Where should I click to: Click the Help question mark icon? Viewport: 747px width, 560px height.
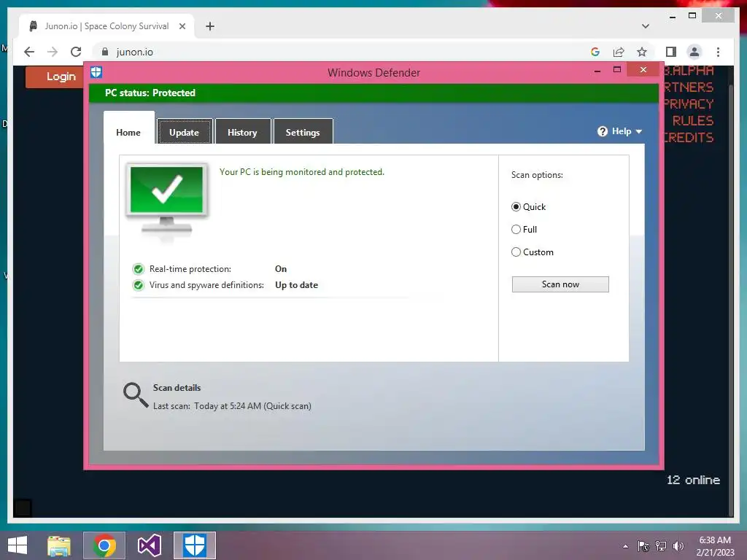[602, 131]
